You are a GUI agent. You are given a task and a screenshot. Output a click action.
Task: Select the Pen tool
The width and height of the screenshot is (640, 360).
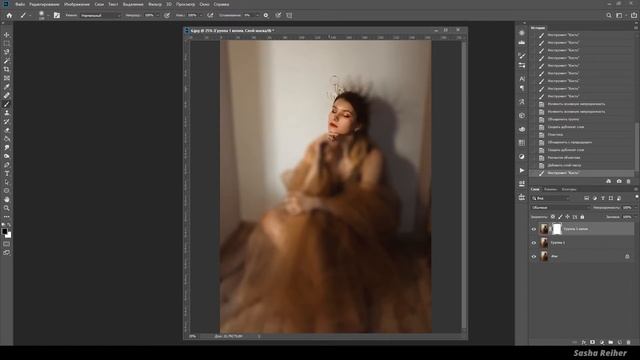7,165
